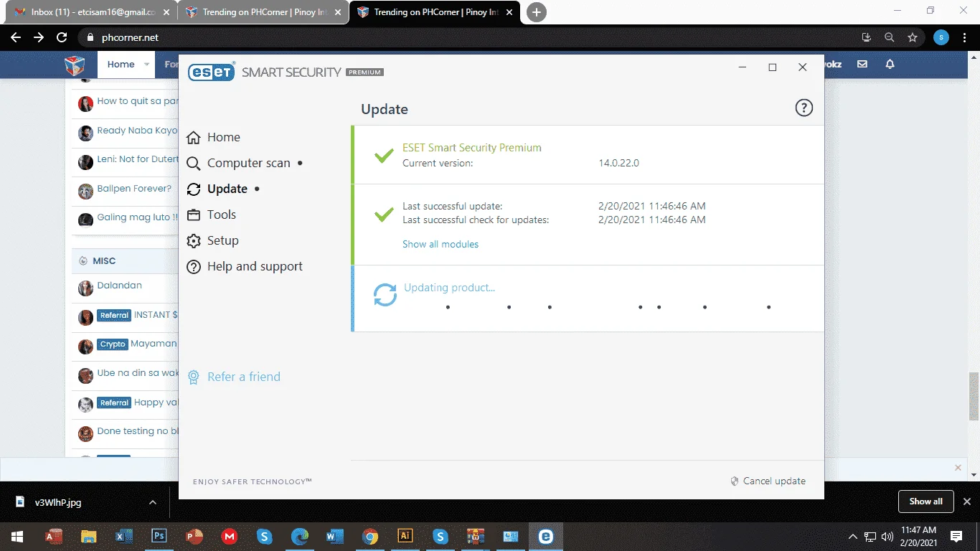
Task: Click the browser page vertical scrollbar
Action: [x=974, y=396]
